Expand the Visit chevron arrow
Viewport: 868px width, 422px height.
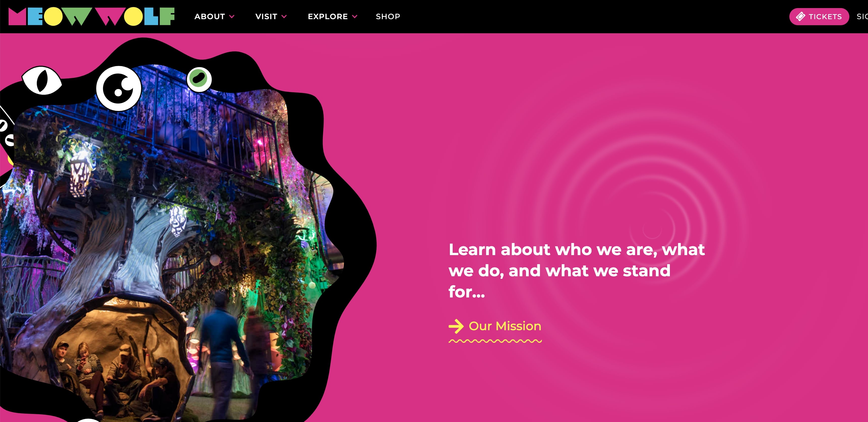284,17
